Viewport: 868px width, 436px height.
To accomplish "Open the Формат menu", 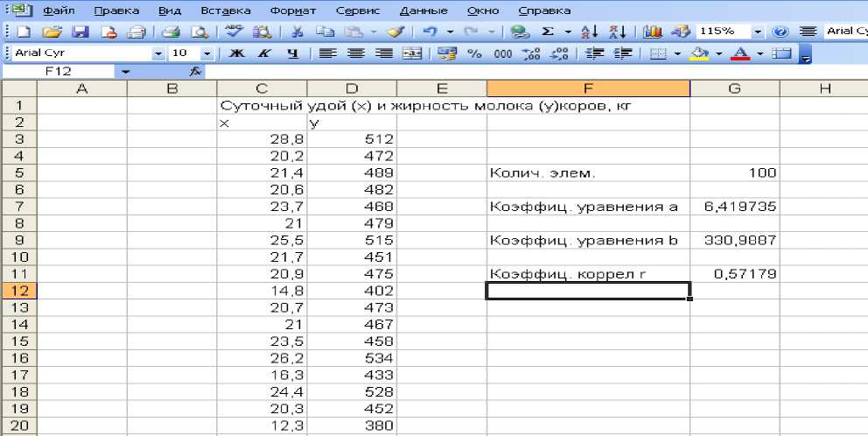I will click(x=293, y=11).
